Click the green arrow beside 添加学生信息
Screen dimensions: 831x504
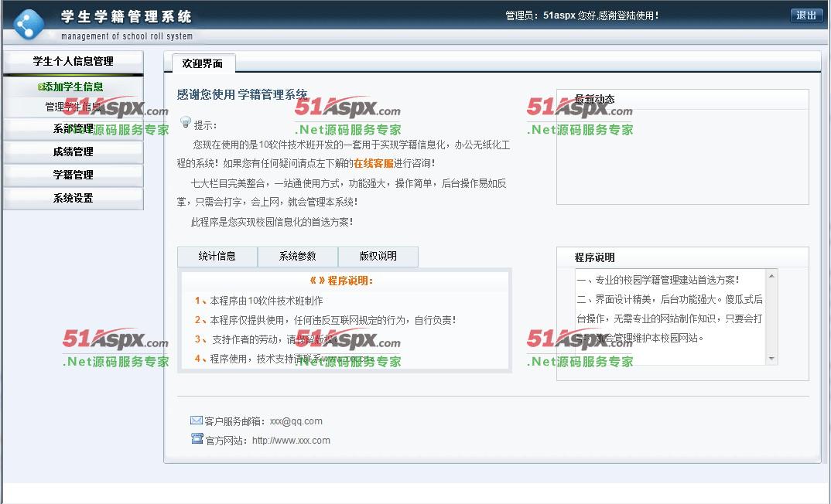point(41,87)
